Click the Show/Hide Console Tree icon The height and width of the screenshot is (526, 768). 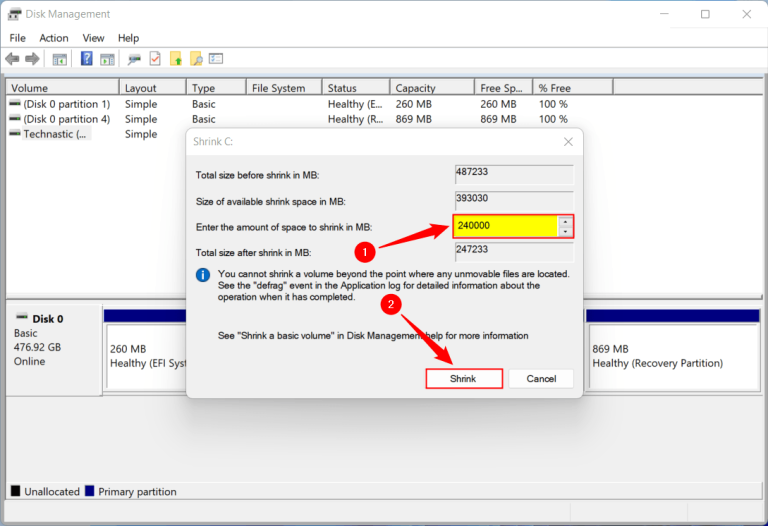coord(60,59)
